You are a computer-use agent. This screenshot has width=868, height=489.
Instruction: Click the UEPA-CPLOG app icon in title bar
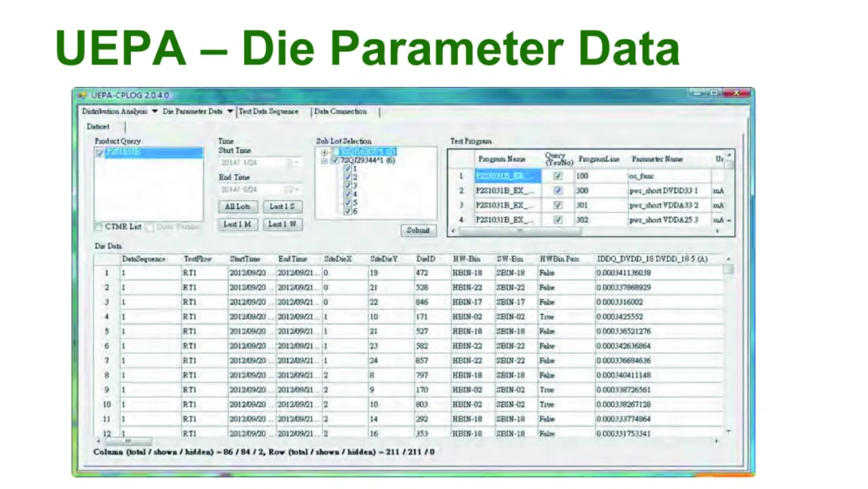[x=81, y=96]
